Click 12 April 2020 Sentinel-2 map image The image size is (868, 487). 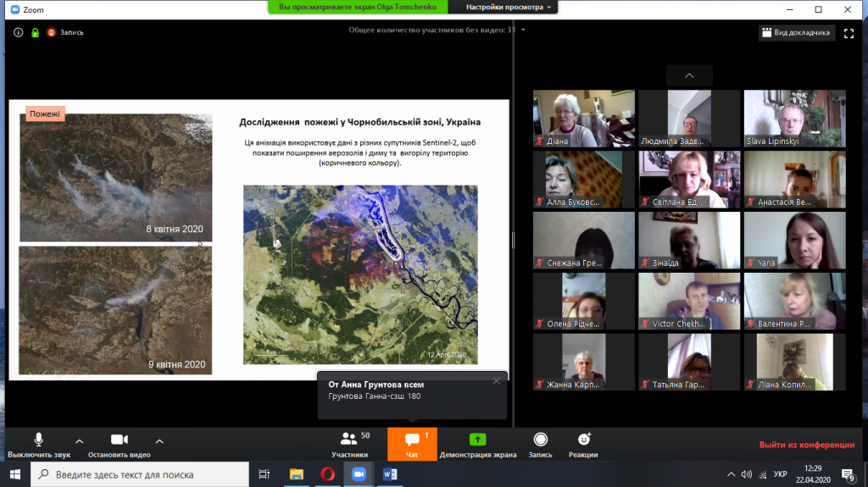pyautogui.click(x=360, y=274)
